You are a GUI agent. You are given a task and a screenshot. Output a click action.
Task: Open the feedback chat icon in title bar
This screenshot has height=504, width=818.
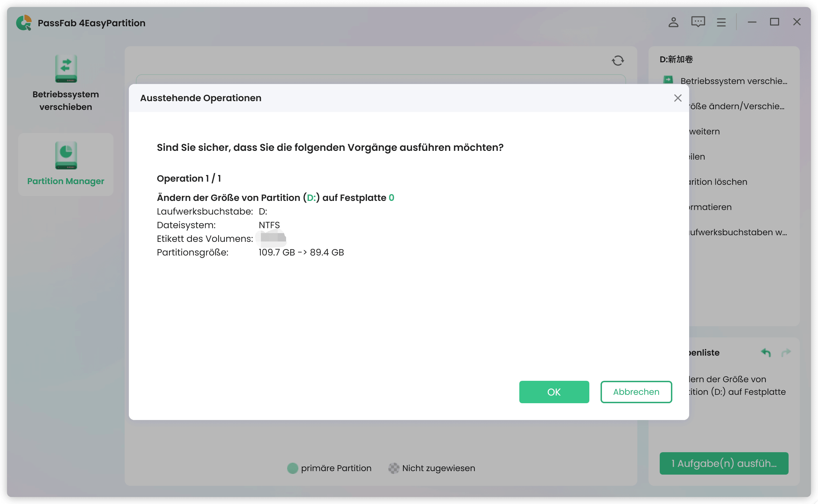(697, 22)
